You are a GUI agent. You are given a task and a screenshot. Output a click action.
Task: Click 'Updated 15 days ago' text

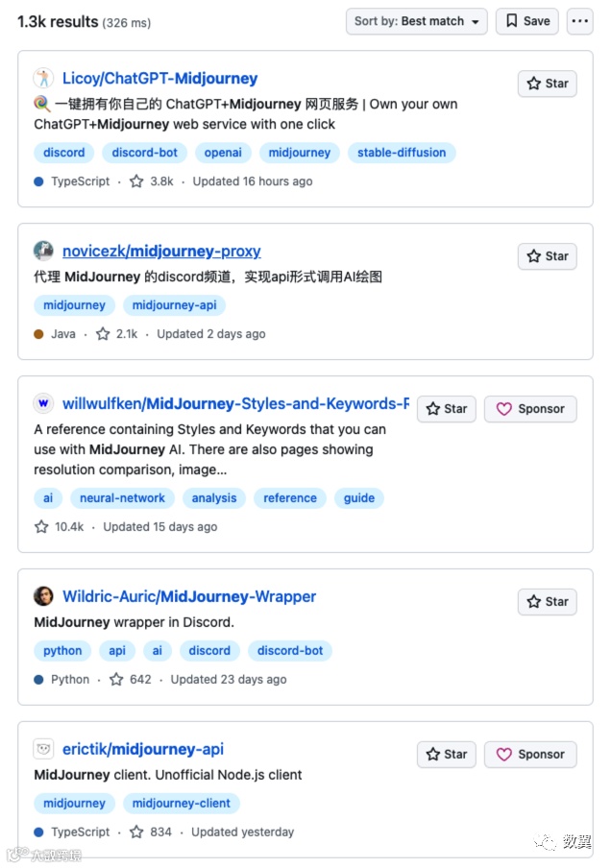[x=160, y=527]
